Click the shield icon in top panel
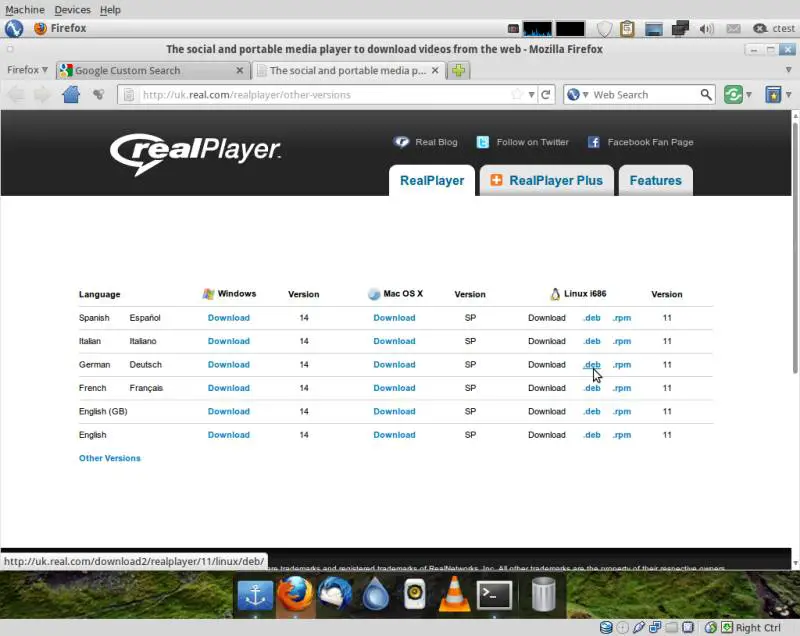The width and height of the screenshot is (800, 636). 604,29
